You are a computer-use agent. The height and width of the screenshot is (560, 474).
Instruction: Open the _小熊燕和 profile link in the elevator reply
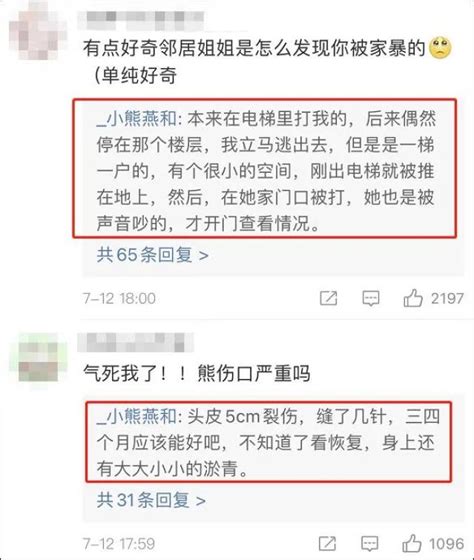tap(136, 119)
